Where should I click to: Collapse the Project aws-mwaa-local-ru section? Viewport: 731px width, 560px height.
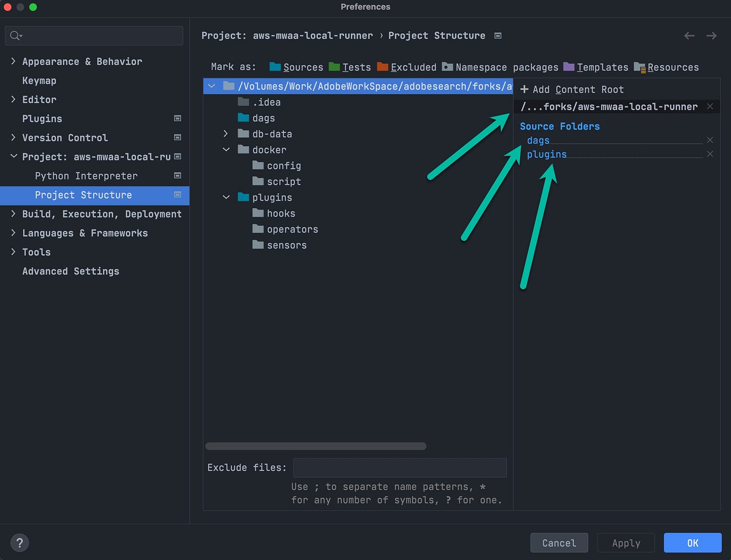pos(14,156)
